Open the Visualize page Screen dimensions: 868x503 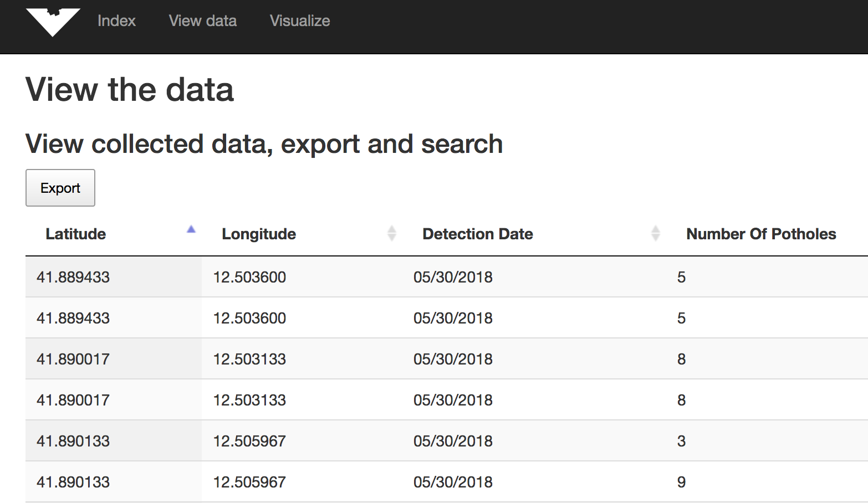coord(300,21)
